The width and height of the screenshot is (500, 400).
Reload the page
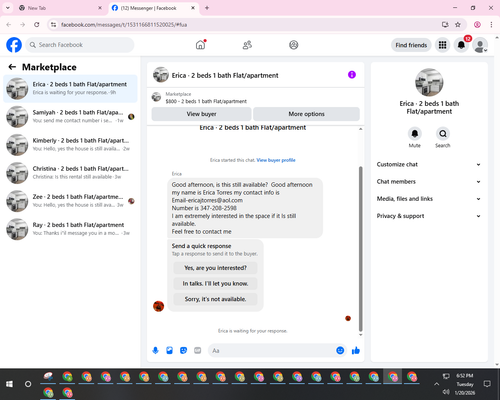(37, 25)
